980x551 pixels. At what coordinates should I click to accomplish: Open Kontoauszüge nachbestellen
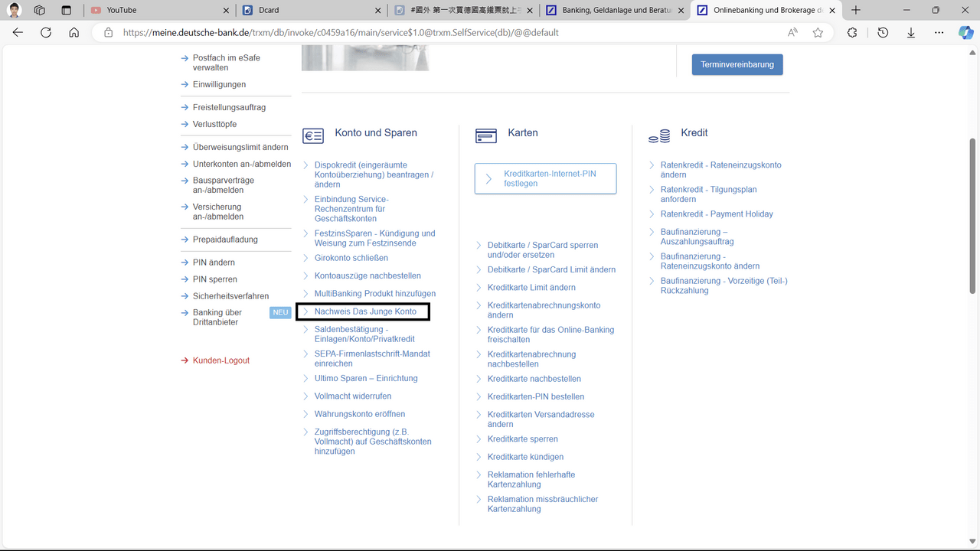[367, 275]
